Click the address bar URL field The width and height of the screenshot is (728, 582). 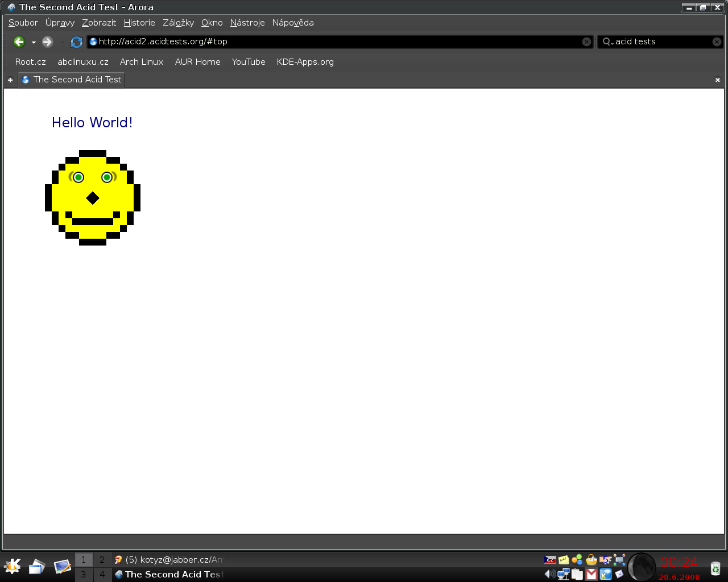tap(339, 41)
